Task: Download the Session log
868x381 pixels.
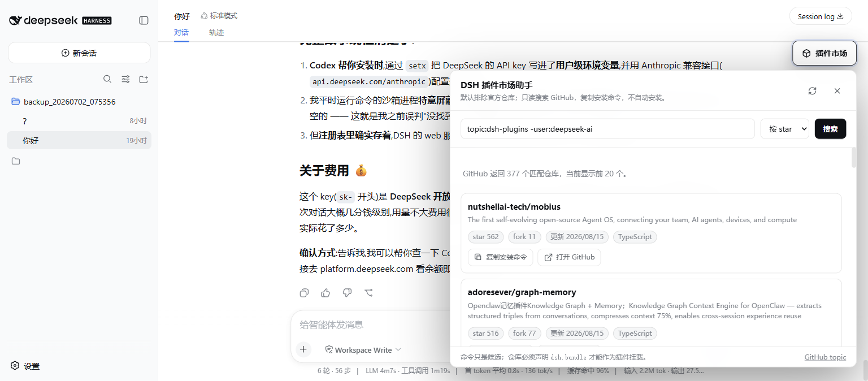Action: click(x=820, y=16)
